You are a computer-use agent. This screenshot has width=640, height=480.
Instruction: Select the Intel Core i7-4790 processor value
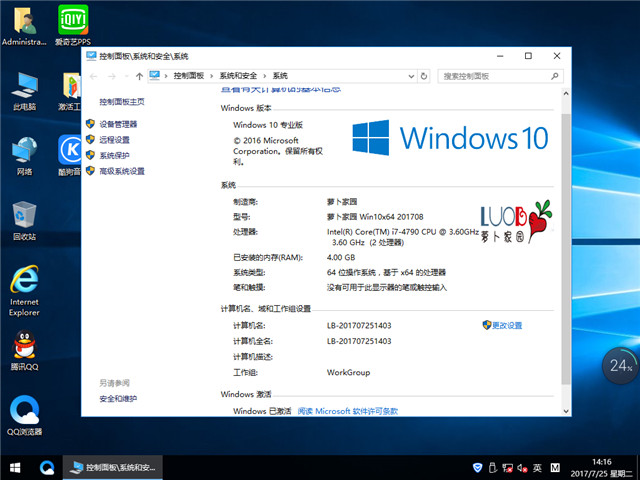click(x=402, y=237)
